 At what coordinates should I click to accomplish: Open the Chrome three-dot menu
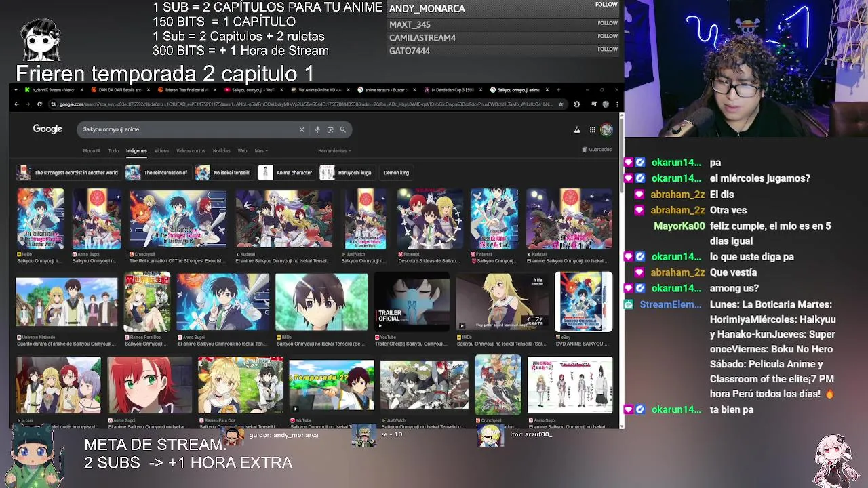click(616, 104)
